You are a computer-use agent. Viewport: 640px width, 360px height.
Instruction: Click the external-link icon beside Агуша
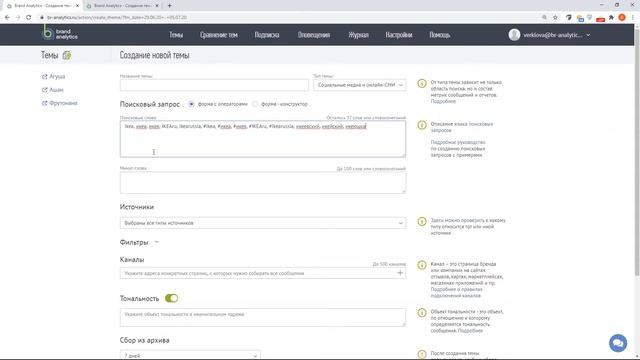(x=44, y=76)
